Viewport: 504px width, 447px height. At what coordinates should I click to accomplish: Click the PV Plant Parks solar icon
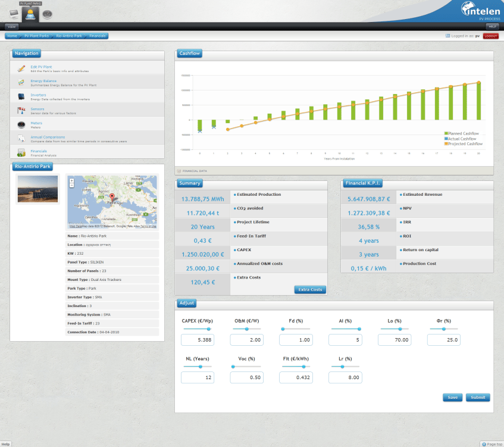[x=30, y=14]
